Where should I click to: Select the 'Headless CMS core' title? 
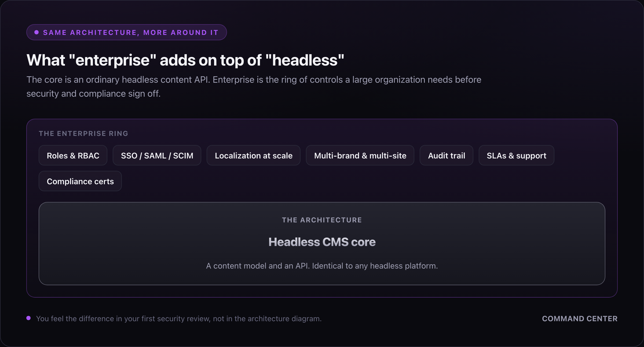(322, 242)
